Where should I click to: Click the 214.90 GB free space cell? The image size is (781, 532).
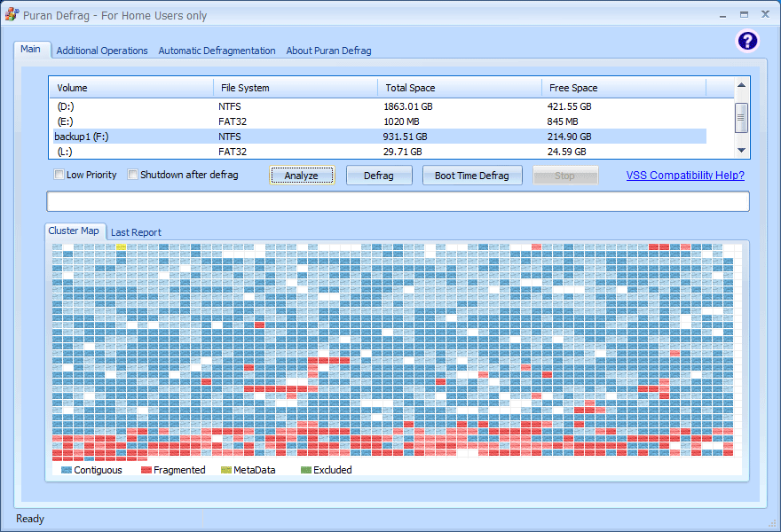(x=569, y=137)
